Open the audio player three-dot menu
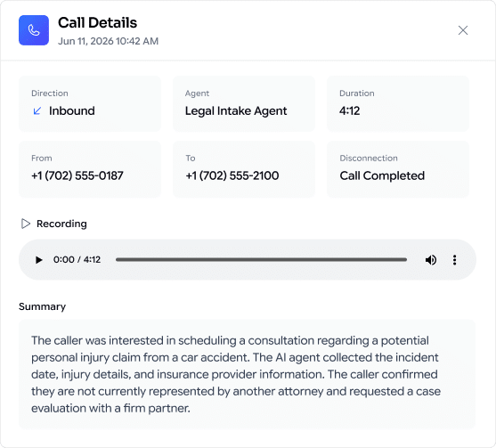496x448 pixels. click(x=454, y=260)
